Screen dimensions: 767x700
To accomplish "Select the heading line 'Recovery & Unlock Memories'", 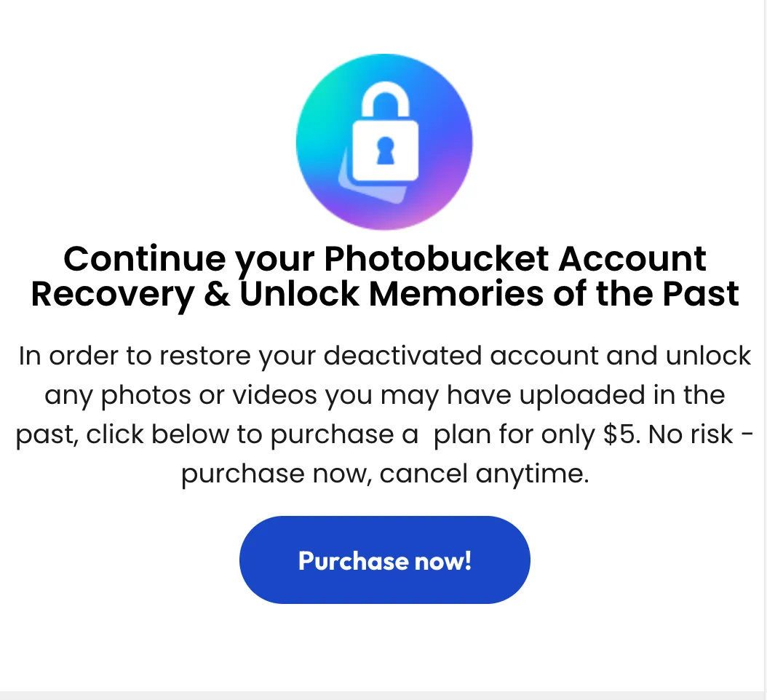I will [287, 294].
